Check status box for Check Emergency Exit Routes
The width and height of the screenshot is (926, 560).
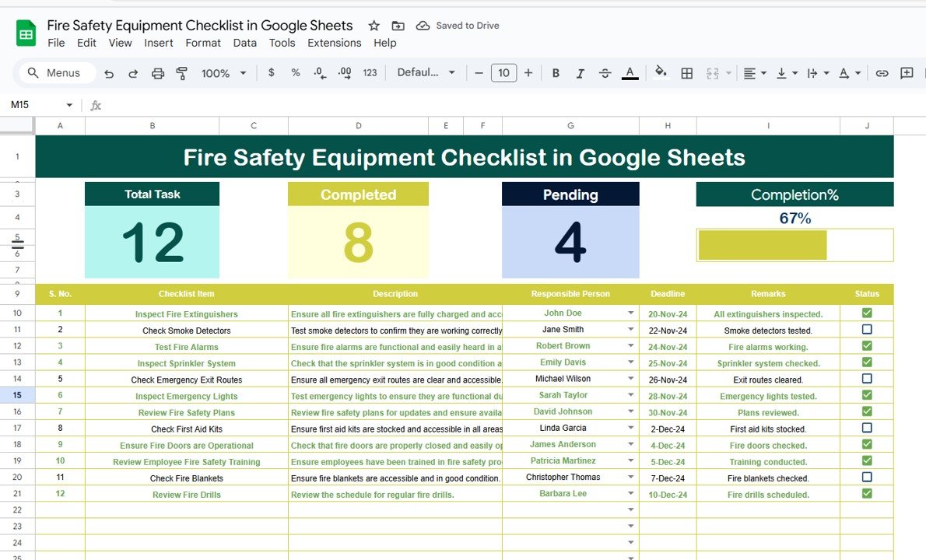(867, 378)
